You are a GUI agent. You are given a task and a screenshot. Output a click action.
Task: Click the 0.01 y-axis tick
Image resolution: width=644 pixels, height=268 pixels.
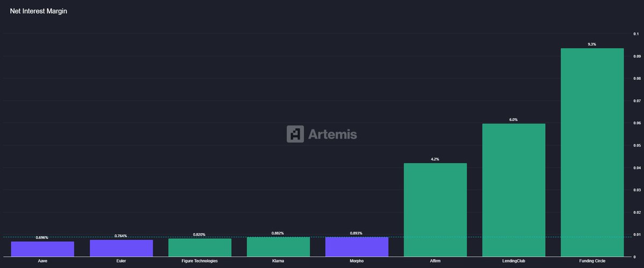tap(636, 235)
